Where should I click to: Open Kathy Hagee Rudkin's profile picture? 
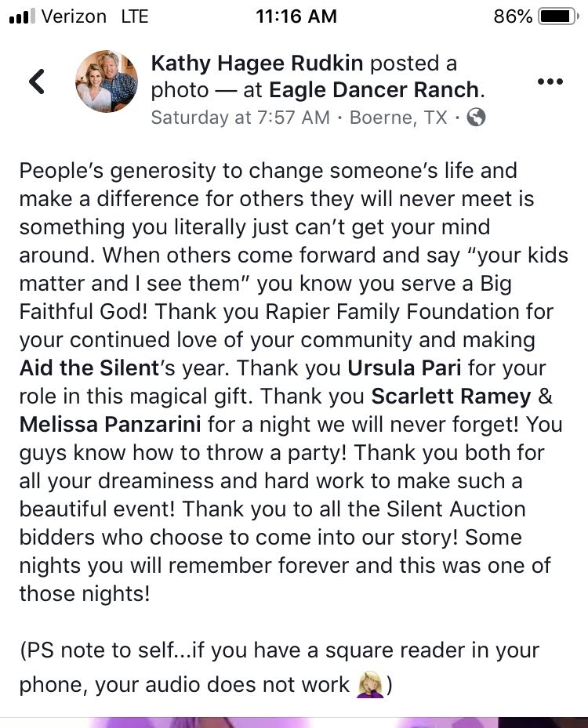coord(107,81)
